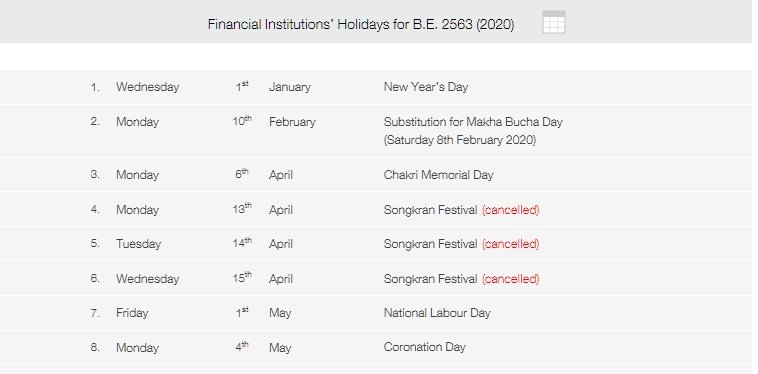Select Substitution for Makha Bucha Day text
The height and width of the screenshot is (374, 758).
pos(473,122)
